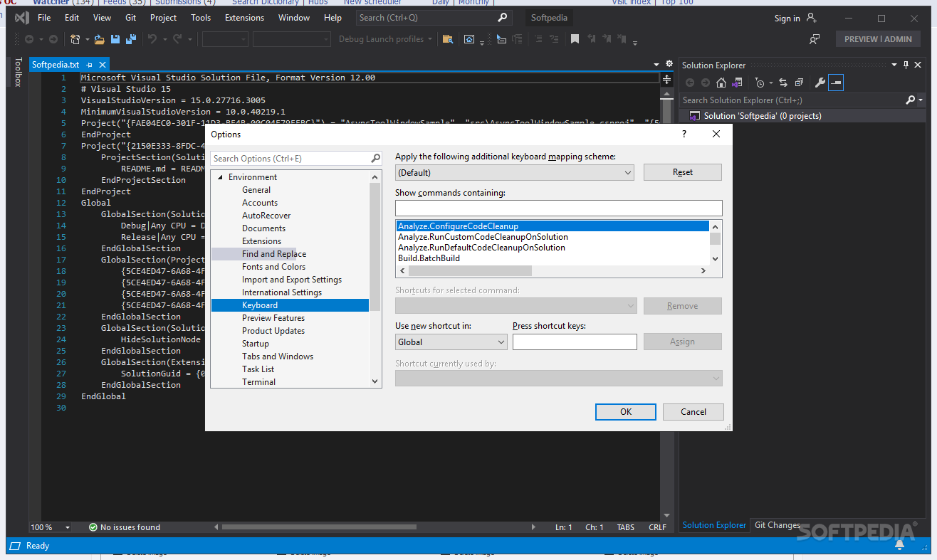Open the New Project icon dropdown arrow
This screenshot has width=937, height=560.
point(87,39)
